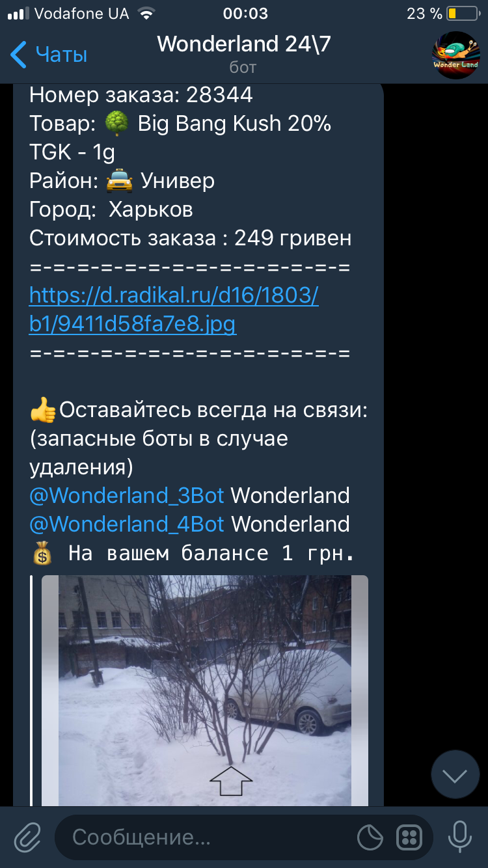488x868 pixels.
Task: Tap the microphone voice message icon
Action: point(460,837)
